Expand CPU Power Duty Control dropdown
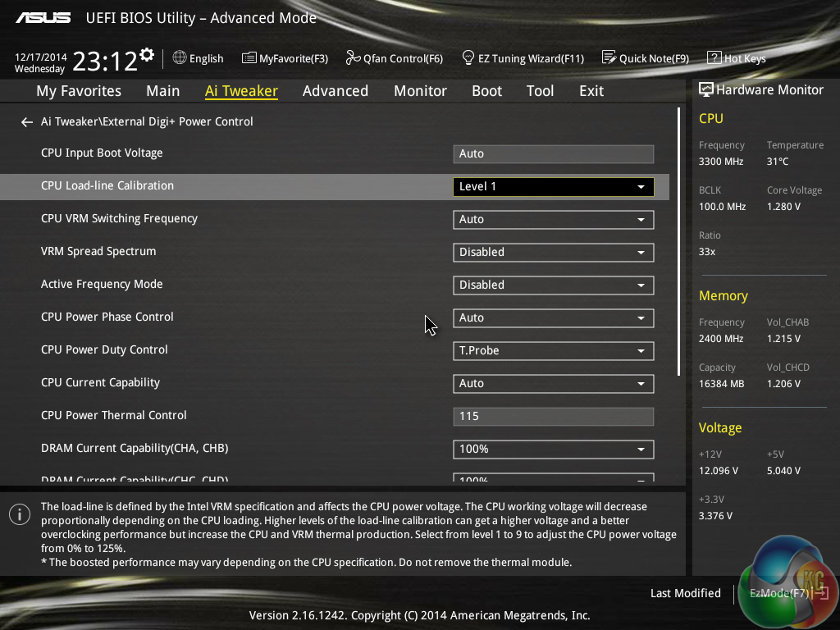This screenshot has height=630, width=840. click(x=553, y=351)
